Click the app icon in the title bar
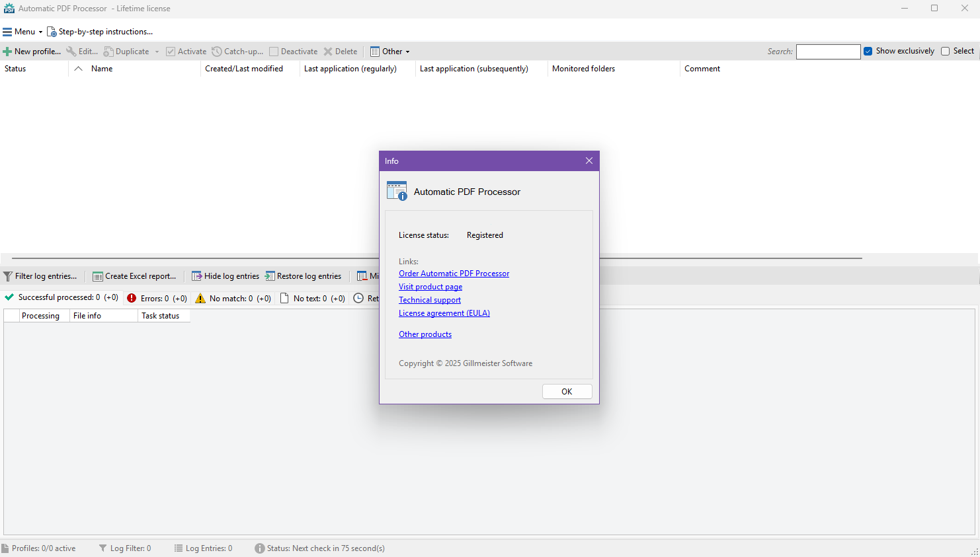The image size is (980, 557). [9, 9]
